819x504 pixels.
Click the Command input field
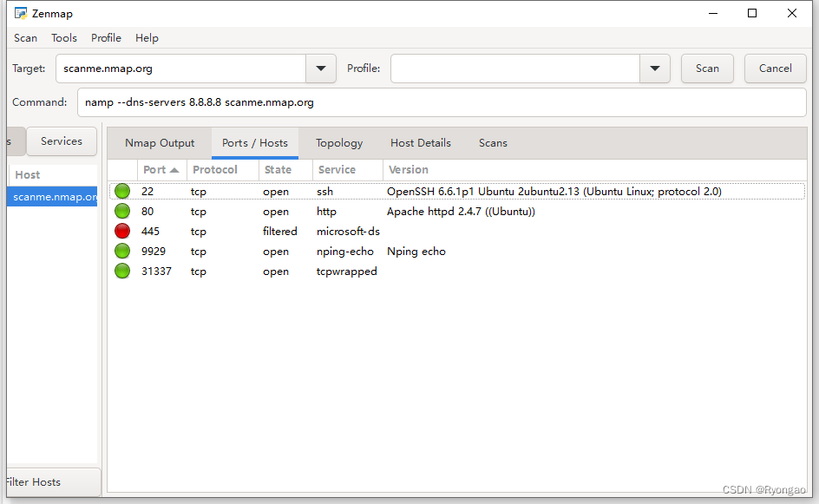tap(442, 102)
